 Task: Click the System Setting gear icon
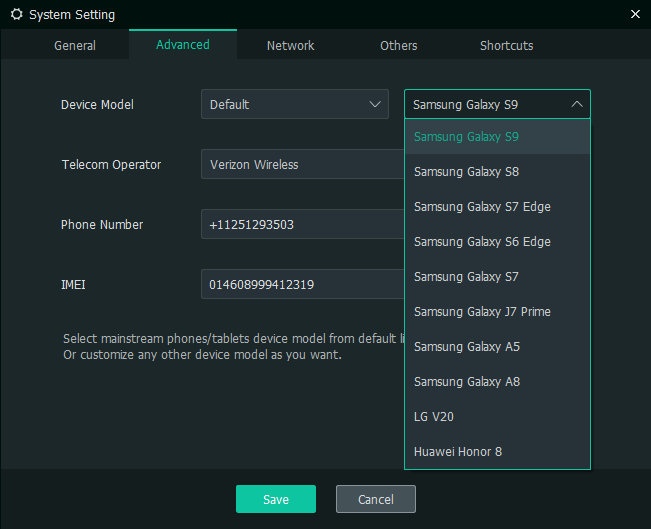pyautogui.click(x=15, y=15)
